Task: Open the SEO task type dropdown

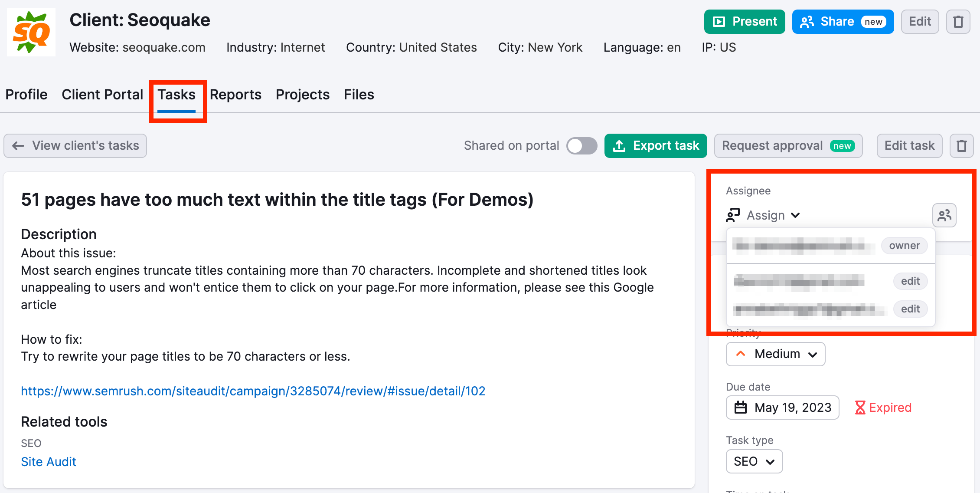Action: (754, 461)
